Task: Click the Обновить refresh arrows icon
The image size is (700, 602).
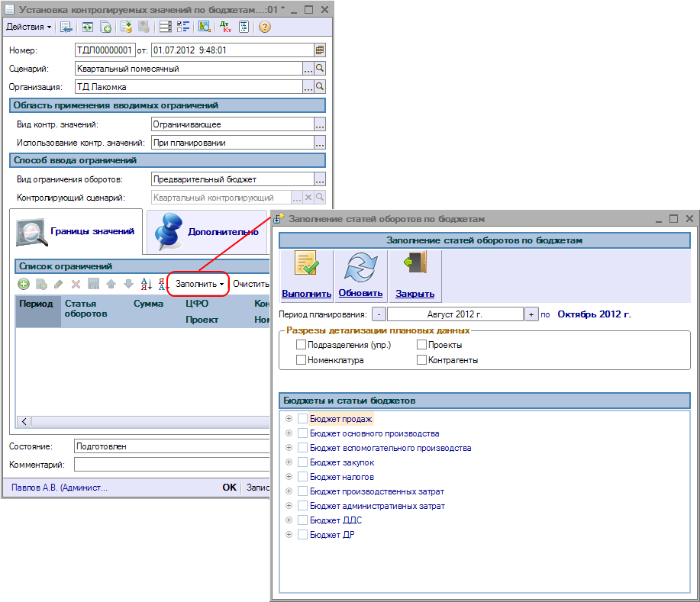Action: tap(360, 274)
